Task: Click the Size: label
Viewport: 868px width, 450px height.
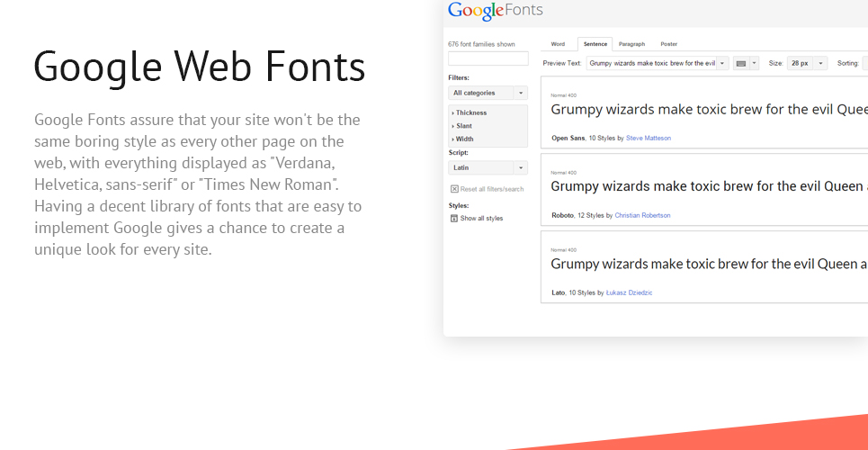Action: tap(776, 63)
